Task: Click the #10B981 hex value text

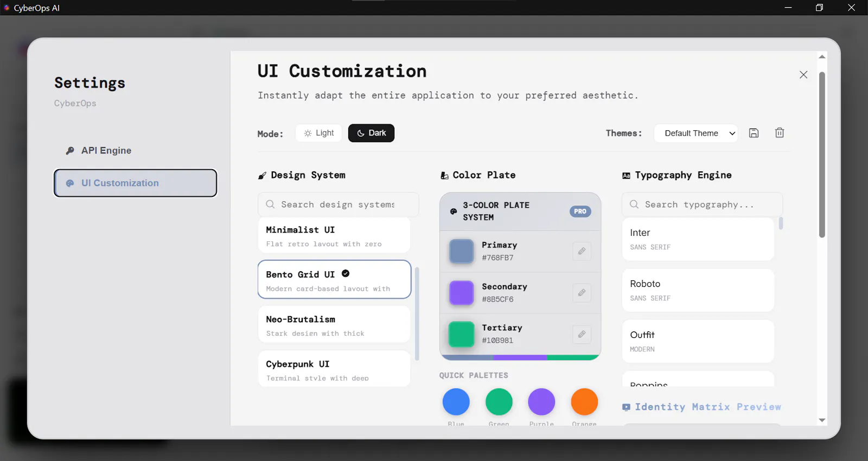Action: [x=497, y=341]
